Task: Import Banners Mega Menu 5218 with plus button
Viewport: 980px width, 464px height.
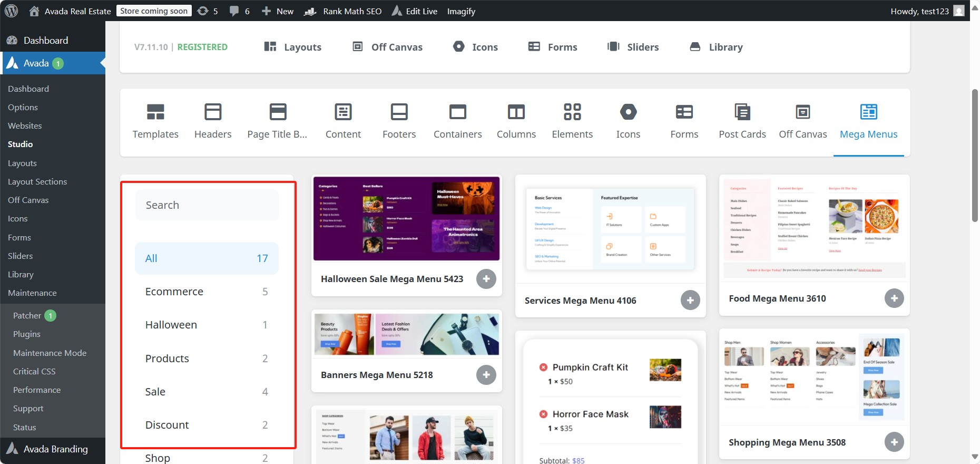Action: (x=486, y=375)
